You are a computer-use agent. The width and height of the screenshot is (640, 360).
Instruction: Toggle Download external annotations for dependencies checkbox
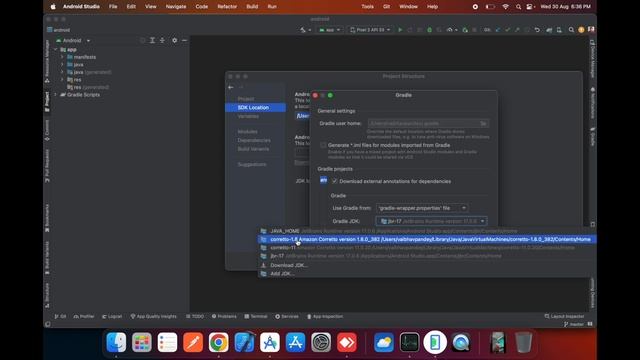[x=335, y=181]
